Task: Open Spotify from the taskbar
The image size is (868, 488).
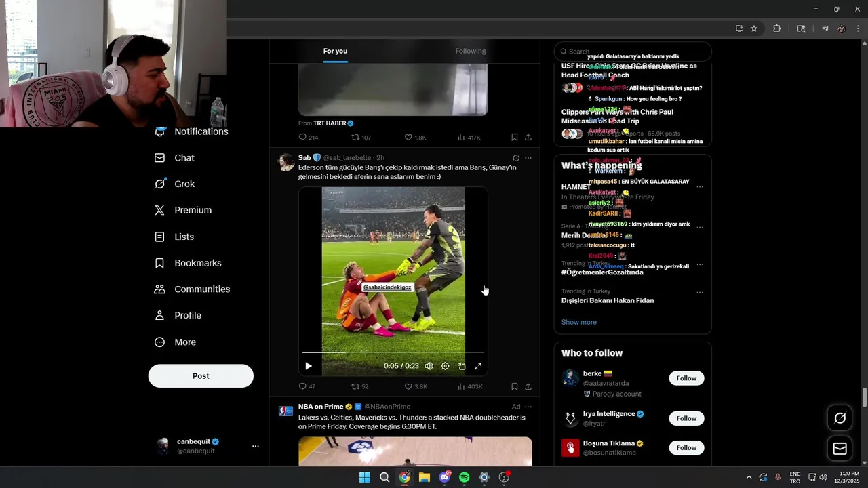Action: (464, 477)
